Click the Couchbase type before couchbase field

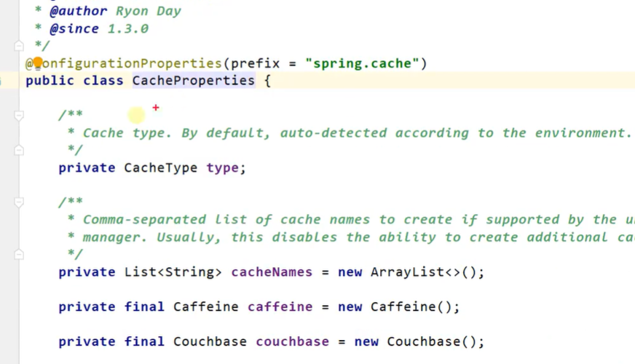click(x=210, y=341)
